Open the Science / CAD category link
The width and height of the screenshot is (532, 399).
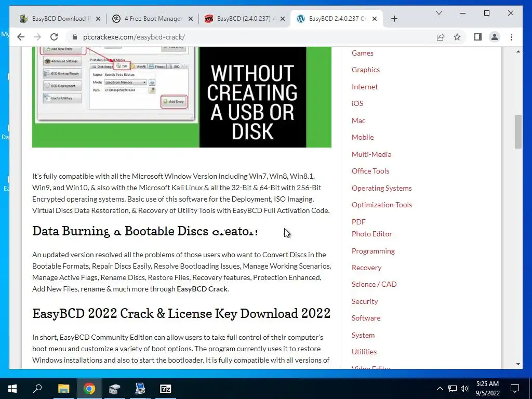pyautogui.click(x=374, y=284)
